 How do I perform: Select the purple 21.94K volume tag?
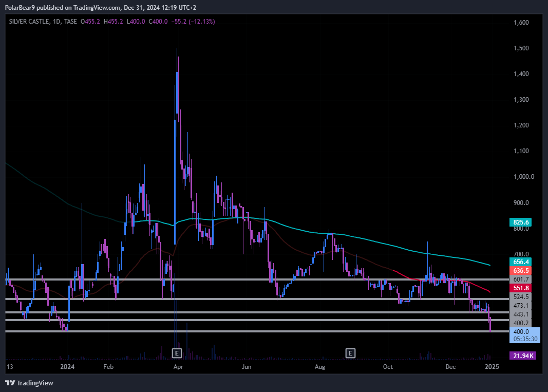(522, 356)
